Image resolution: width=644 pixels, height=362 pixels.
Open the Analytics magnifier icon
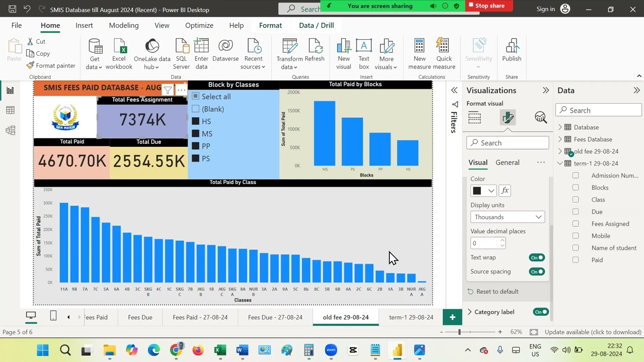tap(541, 117)
